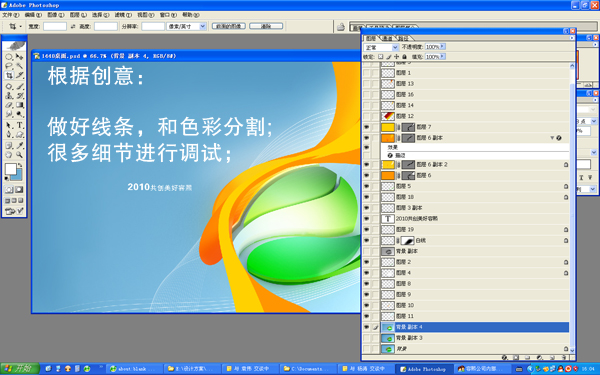Open the layer blend mode dropdown

point(381,47)
